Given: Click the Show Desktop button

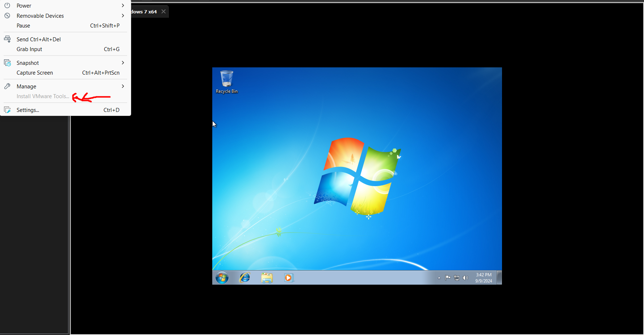Looking at the screenshot, I should pyautogui.click(x=499, y=278).
